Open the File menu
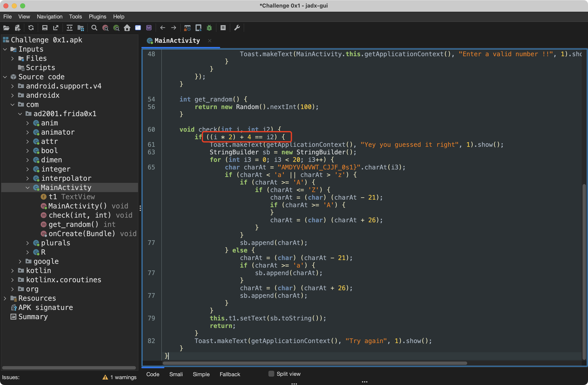This screenshot has height=385, width=588. (x=7, y=17)
